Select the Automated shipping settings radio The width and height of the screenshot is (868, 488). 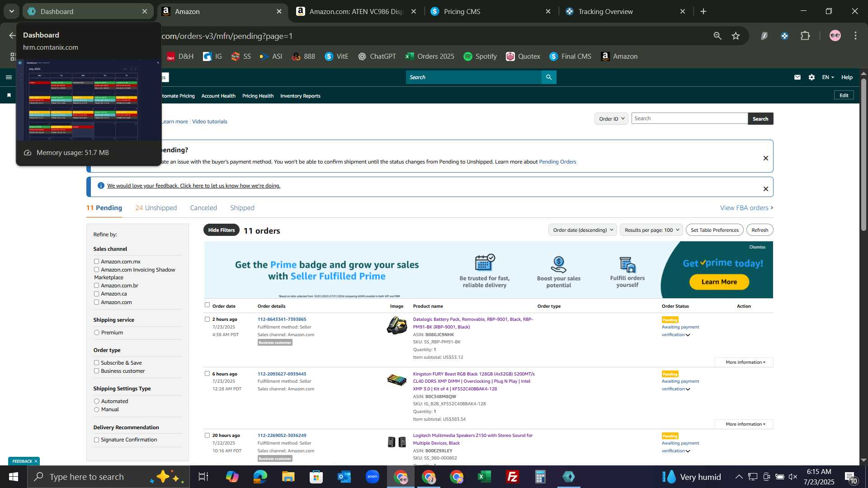(x=96, y=401)
